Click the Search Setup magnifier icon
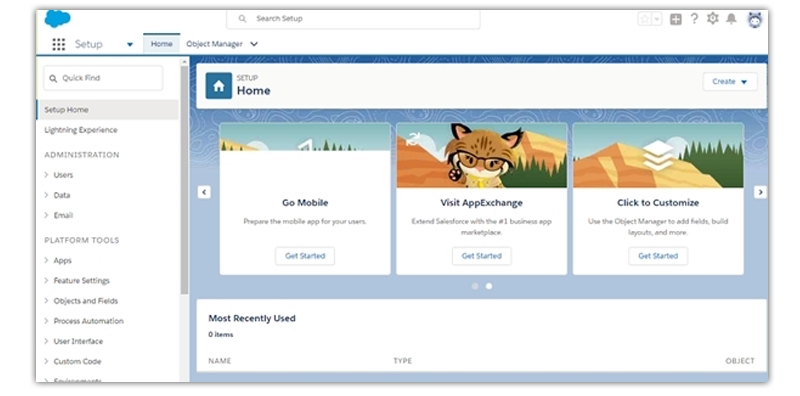 [x=243, y=19]
